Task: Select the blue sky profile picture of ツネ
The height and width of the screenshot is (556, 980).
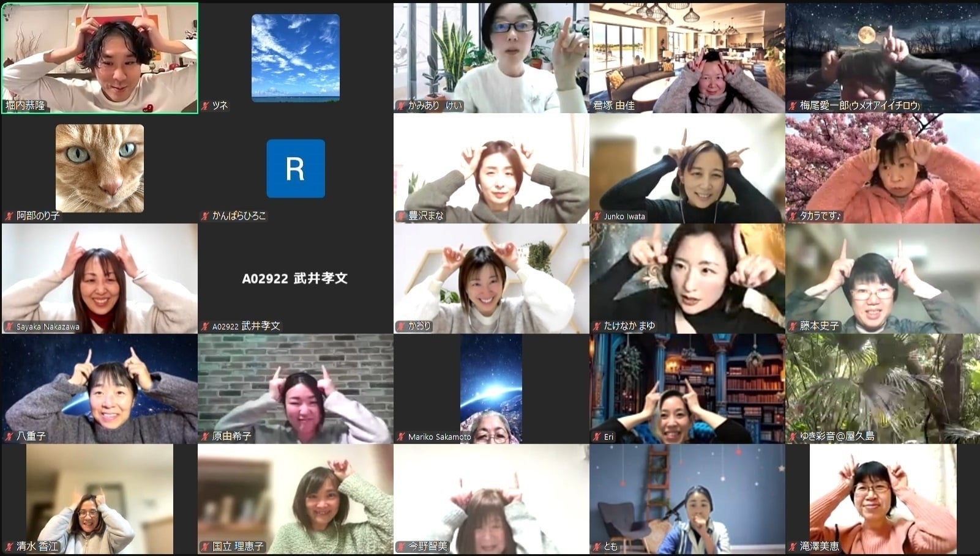Action: pyautogui.click(x=295, y=57)
